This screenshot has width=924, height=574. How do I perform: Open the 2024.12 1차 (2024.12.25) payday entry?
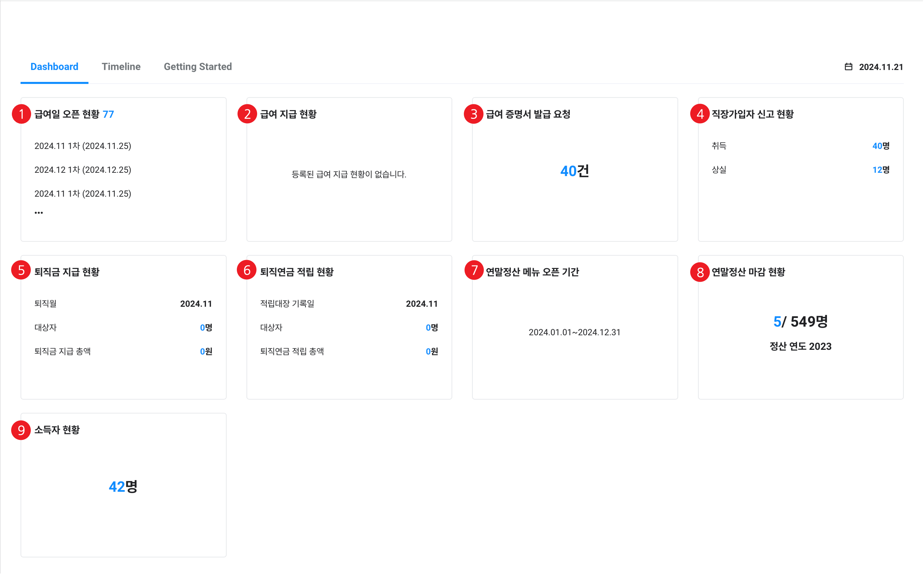83,170
